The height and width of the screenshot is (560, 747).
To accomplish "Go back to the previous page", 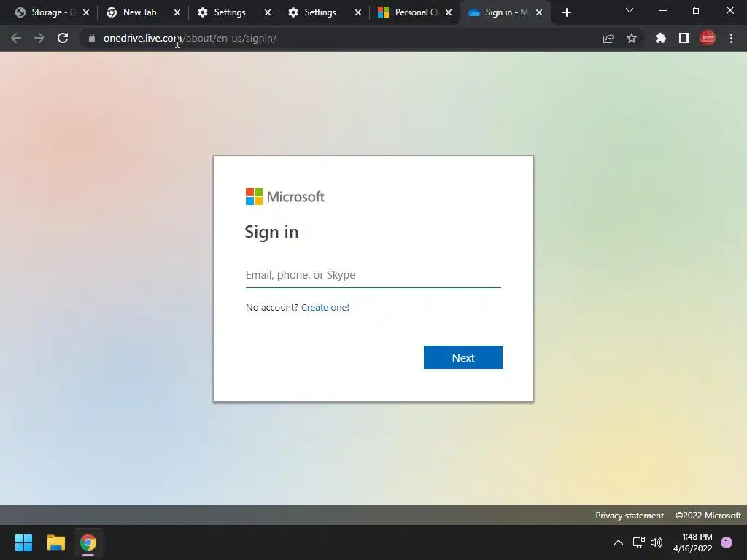I will [x=16, y=38].
